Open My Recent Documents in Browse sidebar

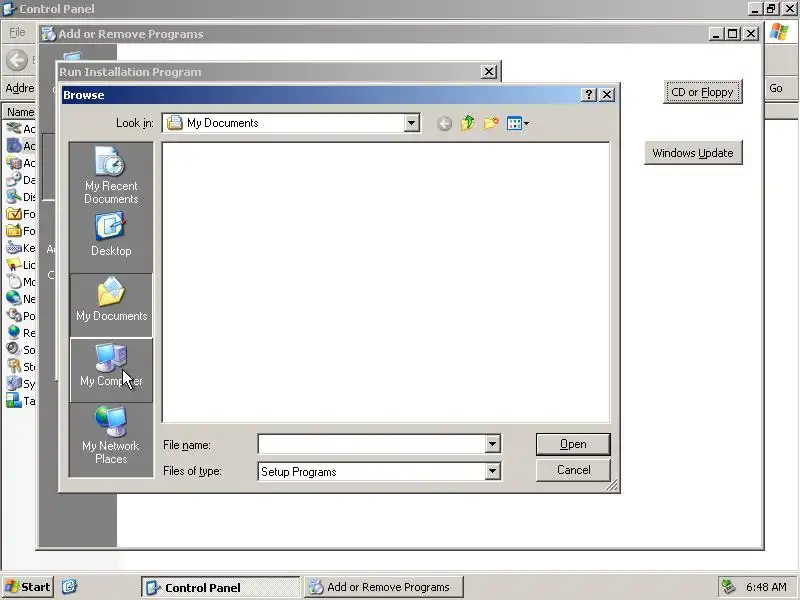(x=111, y=176)
